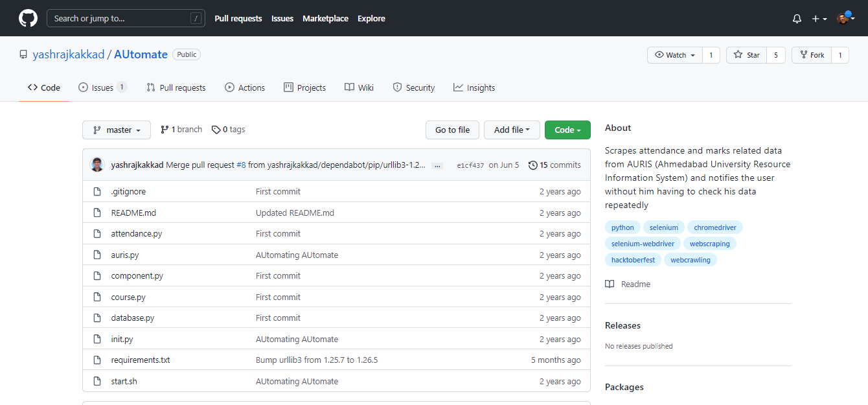Image resolution: width=868 pixels, height=405 pixels.
Task: Open the master branch dropdown
Action: pos(117,130)
